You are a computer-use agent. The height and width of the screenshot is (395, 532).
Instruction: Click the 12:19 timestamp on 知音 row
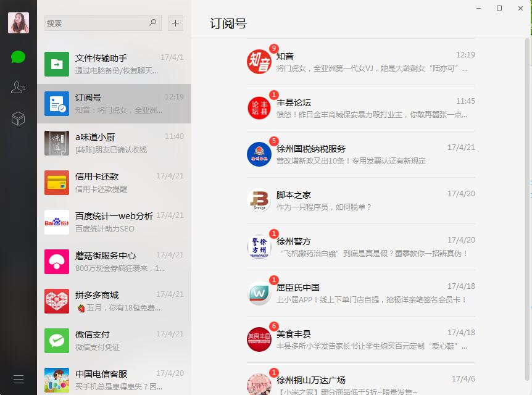[x=465, y=55]
